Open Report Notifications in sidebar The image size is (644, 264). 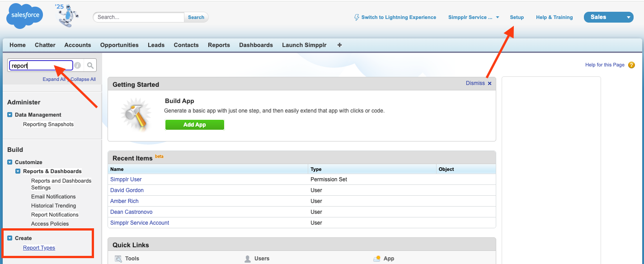click(x=55, y=215)
